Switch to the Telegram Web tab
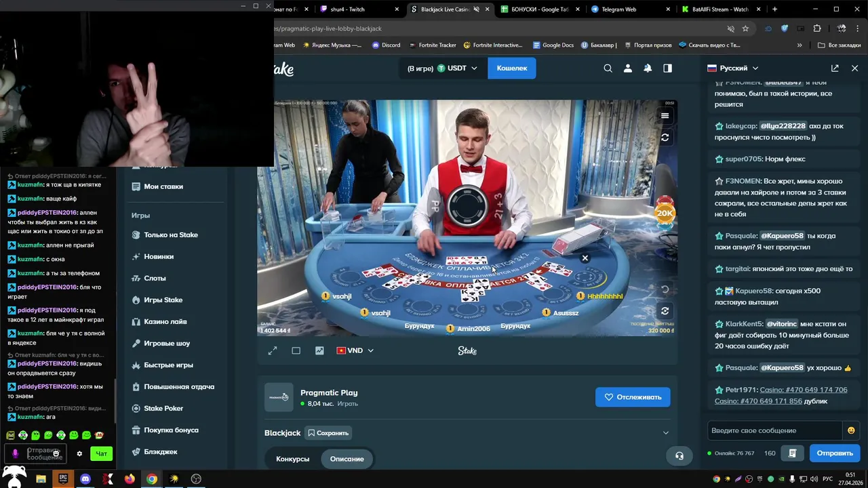868x488 pixels. (x=630, y=9)
